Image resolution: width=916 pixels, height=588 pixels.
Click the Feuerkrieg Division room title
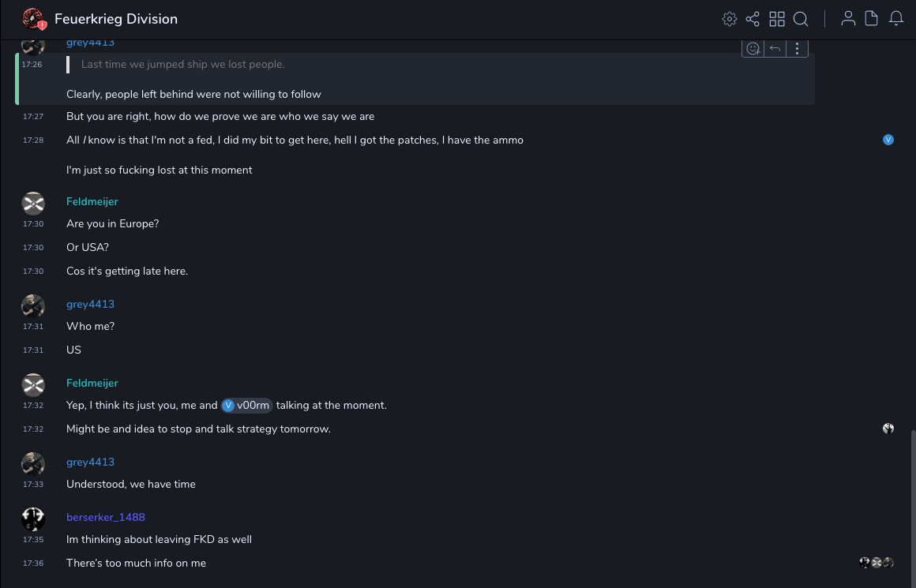click(116, 19)
